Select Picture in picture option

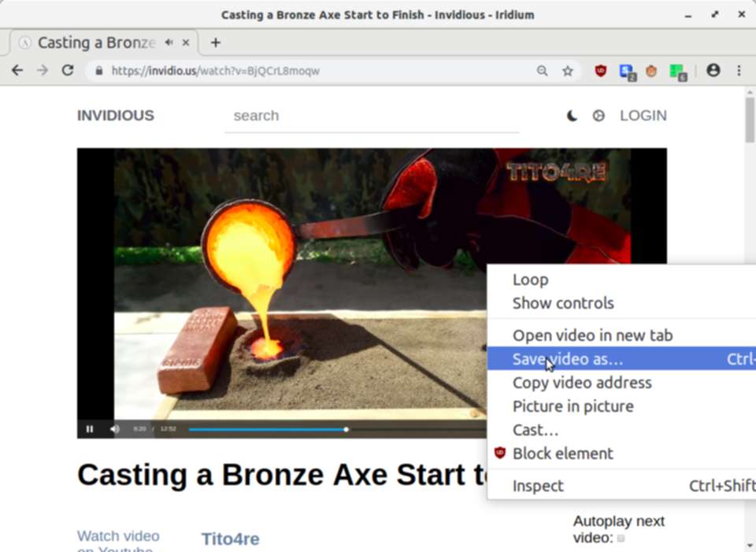pos(622,406)
